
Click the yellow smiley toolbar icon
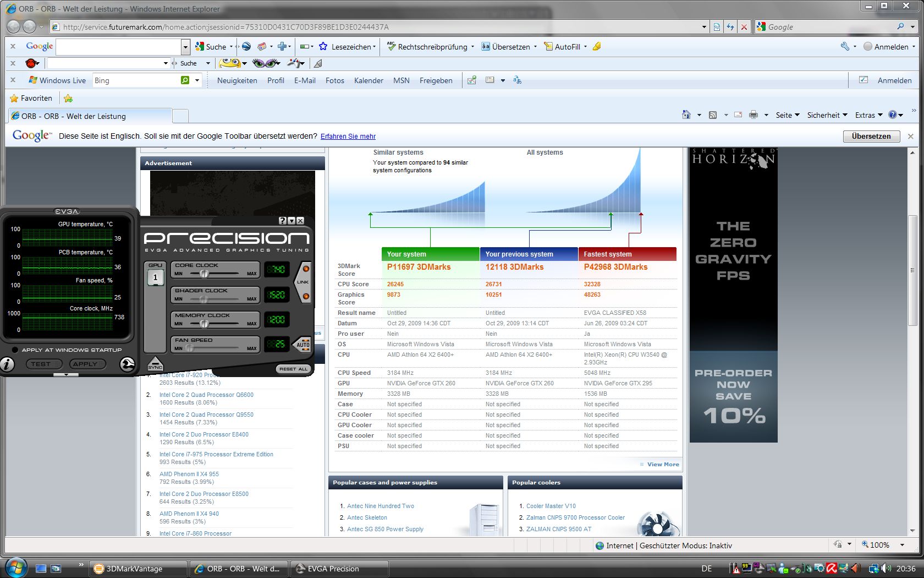[x=230, y=63]
